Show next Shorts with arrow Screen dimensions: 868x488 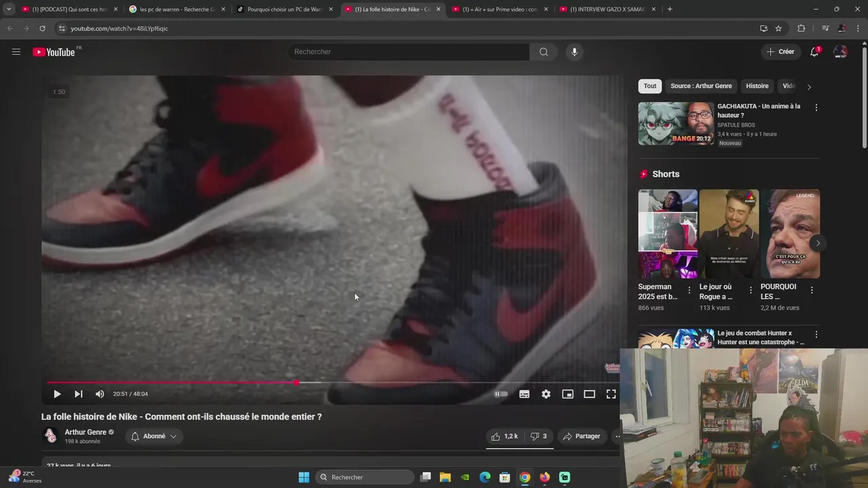[x=818, y=243]
